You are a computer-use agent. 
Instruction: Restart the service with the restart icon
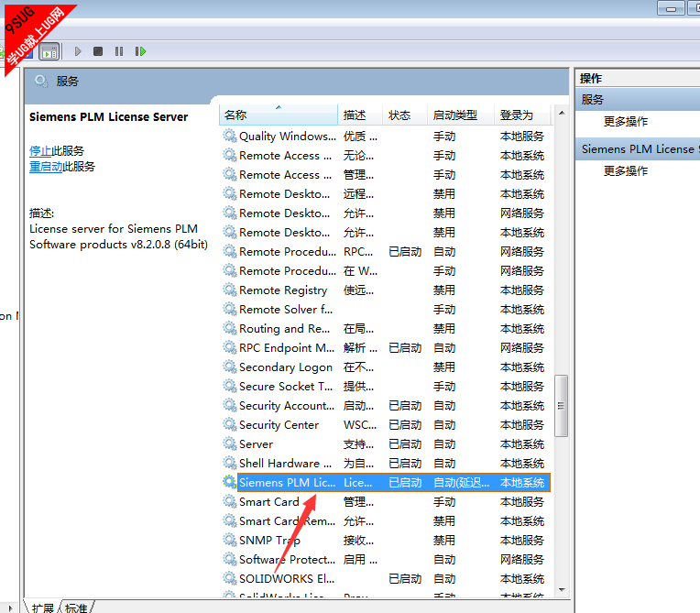[140, 51]
